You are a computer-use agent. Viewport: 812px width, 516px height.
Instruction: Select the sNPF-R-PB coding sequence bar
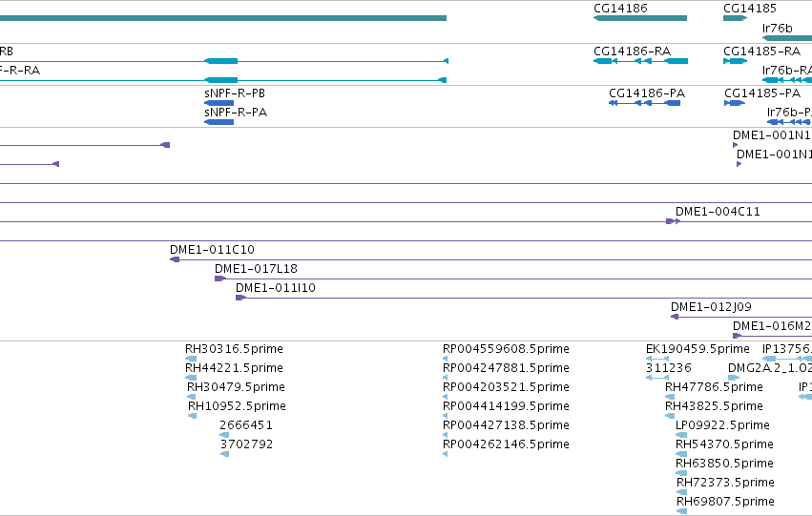[x=219, y=103]
